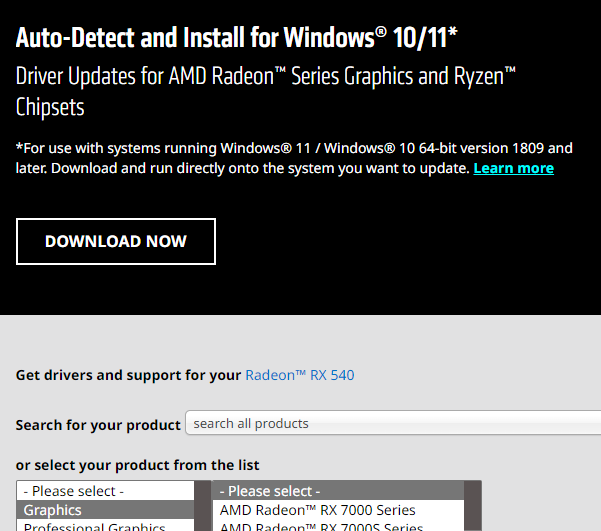Image resolution: width=601 pixels, height=531 pixels.
Task: Open the Learn more link
Action: click(513, 168)
